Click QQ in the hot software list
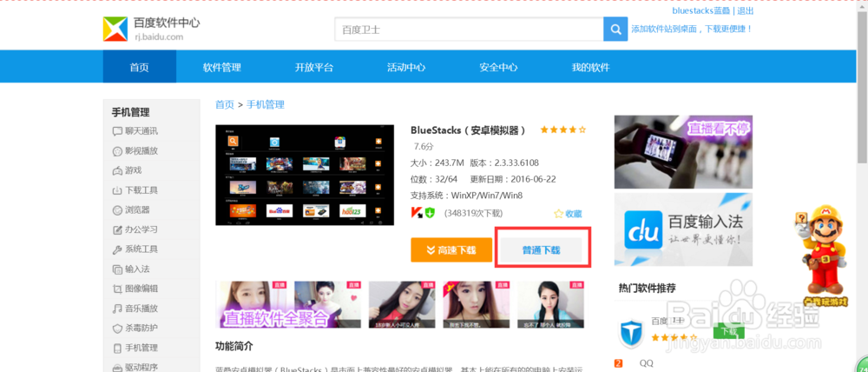The image size is (868, 372). [x=646, y=363]
